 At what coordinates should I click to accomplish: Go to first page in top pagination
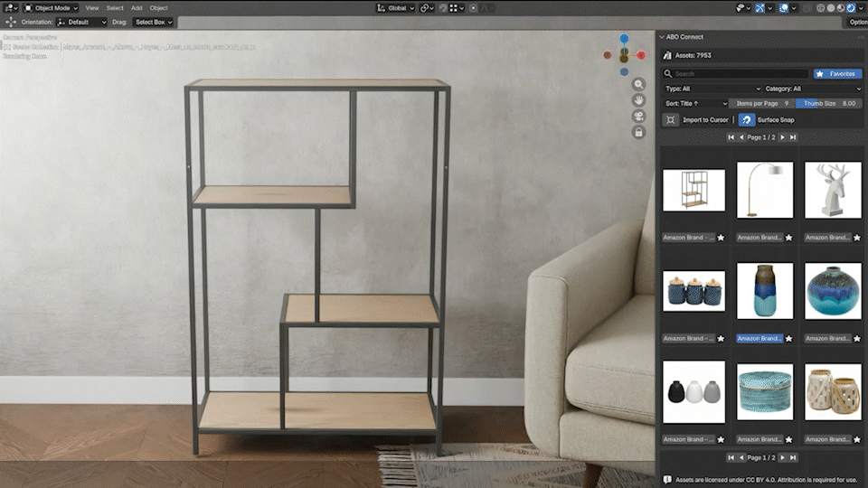click(731, 137)
